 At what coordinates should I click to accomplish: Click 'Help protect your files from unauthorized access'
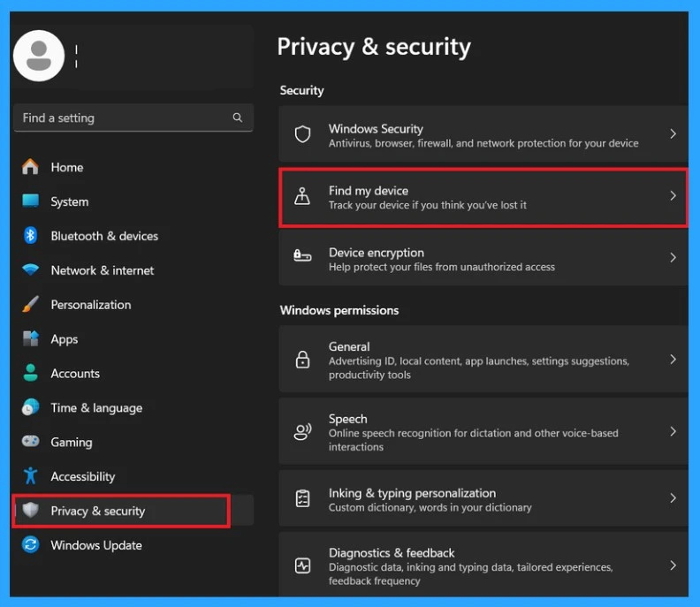pos(442,267)
